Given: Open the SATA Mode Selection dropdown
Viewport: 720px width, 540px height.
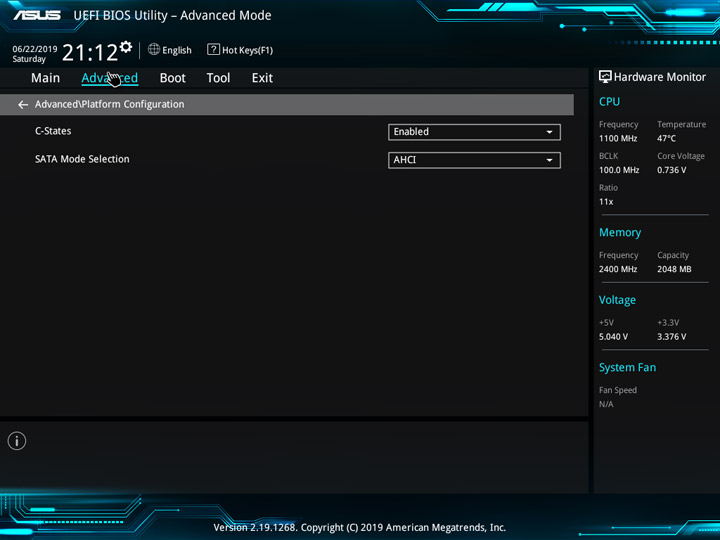Looking at the screenshot, I should (474, 160).
